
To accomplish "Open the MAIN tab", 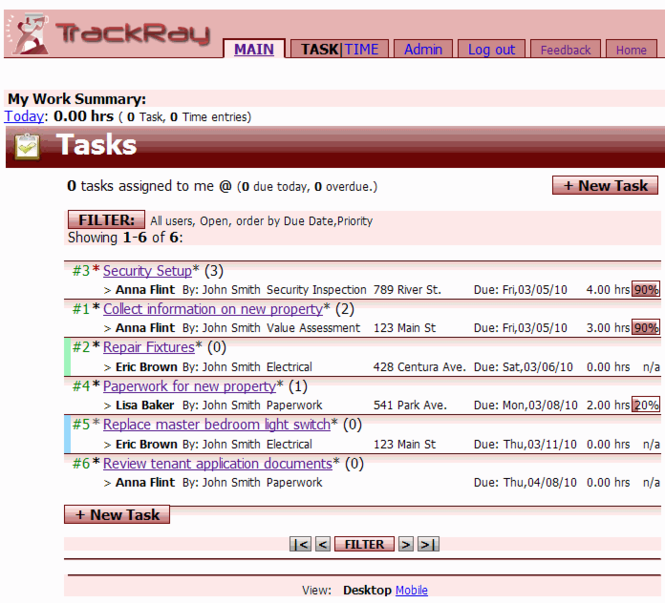I will 254,49.
